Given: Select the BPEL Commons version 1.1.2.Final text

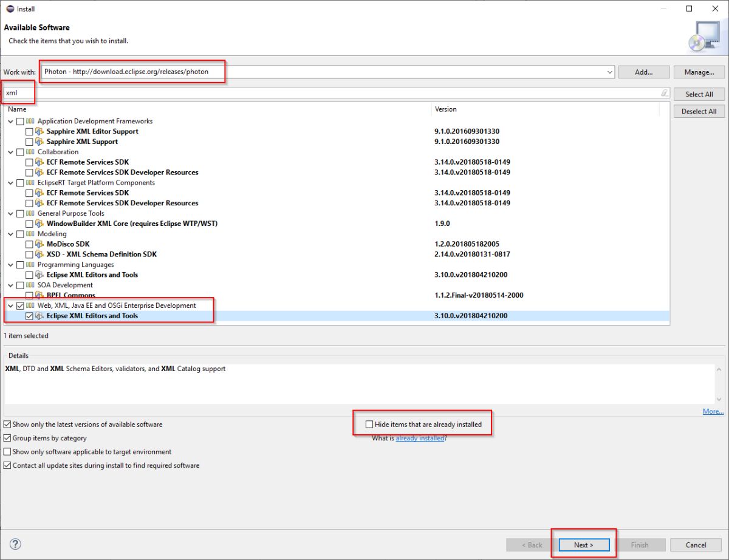Looking at the screenshot, I should 479,295.
